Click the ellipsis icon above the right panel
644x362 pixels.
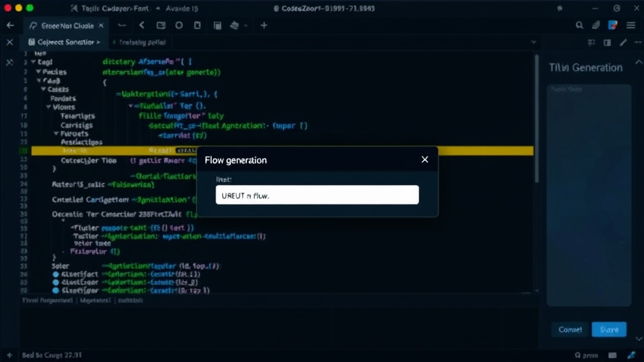click(x=638, y=42)
